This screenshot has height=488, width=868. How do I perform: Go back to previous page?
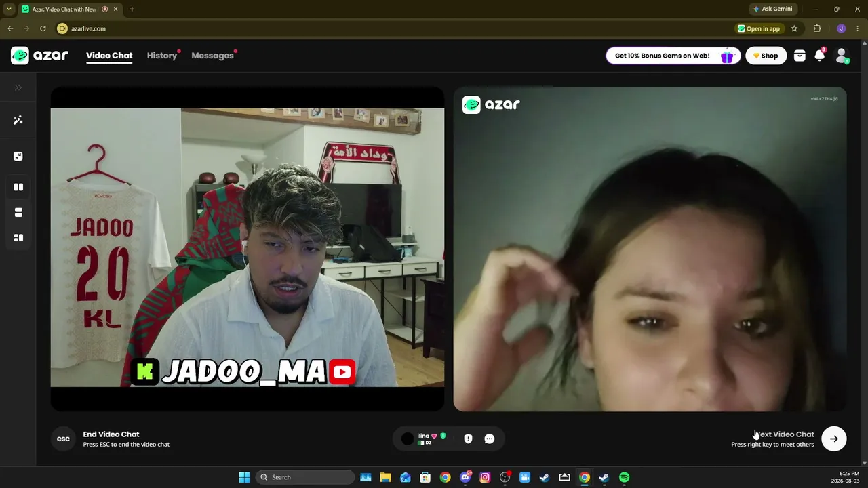click(x=10, y=28)
